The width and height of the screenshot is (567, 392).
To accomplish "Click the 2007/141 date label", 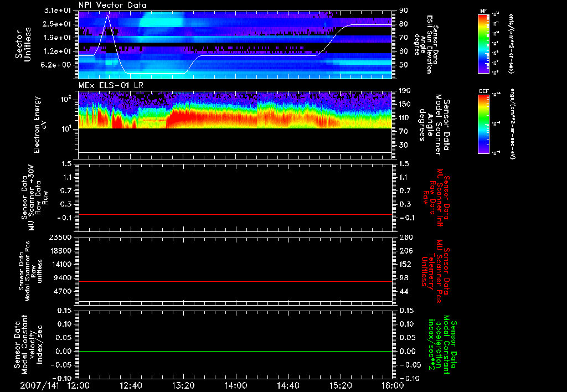I will point(39,385).
